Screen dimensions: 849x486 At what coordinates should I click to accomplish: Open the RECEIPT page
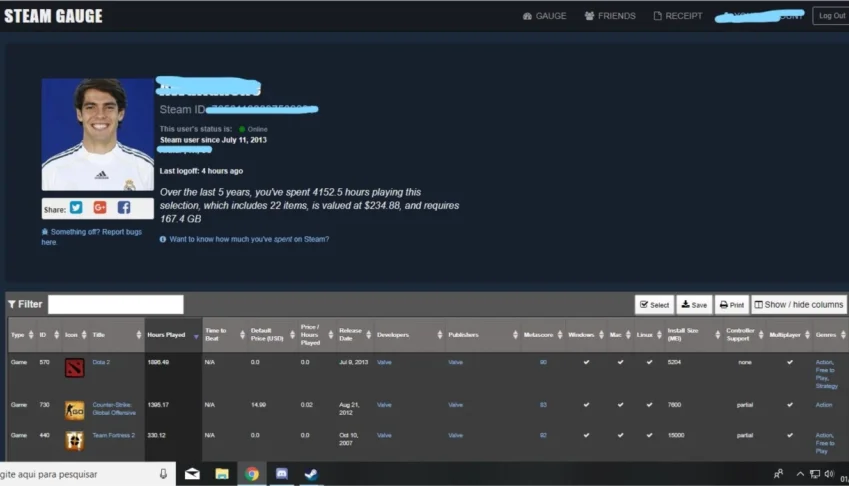tap(678, 16)
